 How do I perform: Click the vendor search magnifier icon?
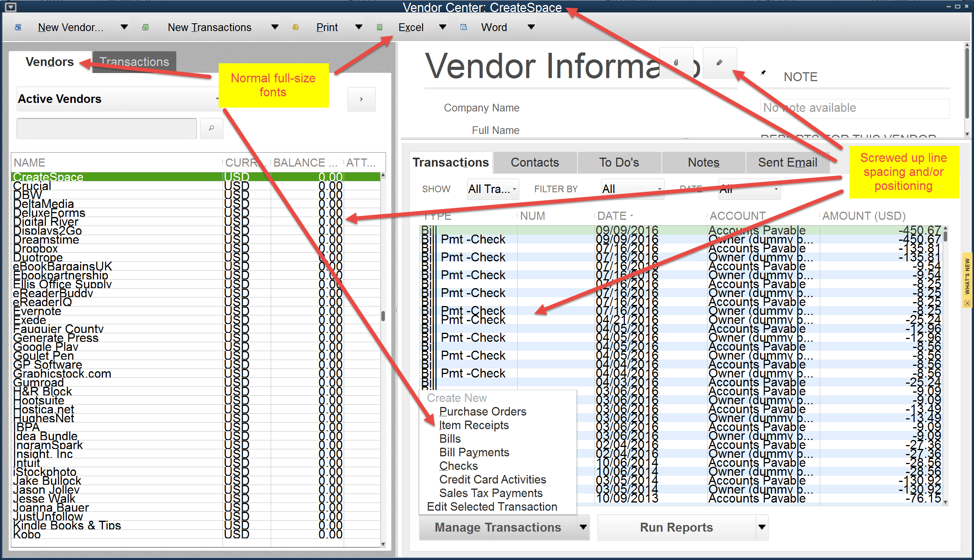click(211, 128)
